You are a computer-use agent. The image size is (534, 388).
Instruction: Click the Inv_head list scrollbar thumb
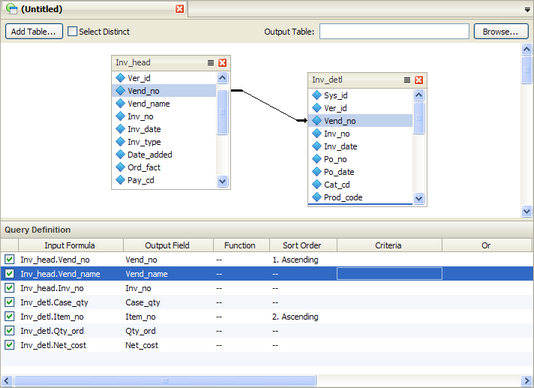pyautogui.click(x=222, y=112)
